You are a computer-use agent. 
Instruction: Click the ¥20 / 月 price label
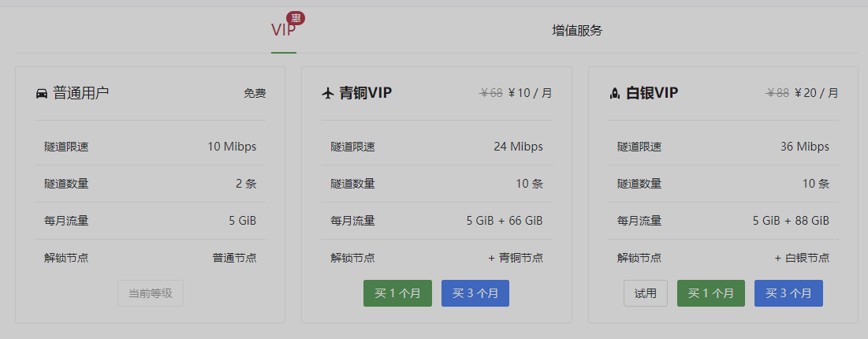pyautogui.click(x=817, y=93)
